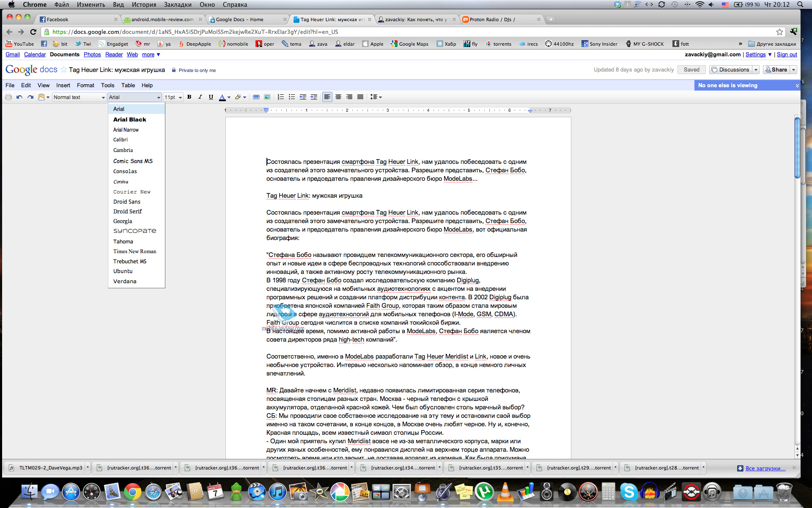Click the increase indent icon
812x508 pixels.
pos(314,97)
